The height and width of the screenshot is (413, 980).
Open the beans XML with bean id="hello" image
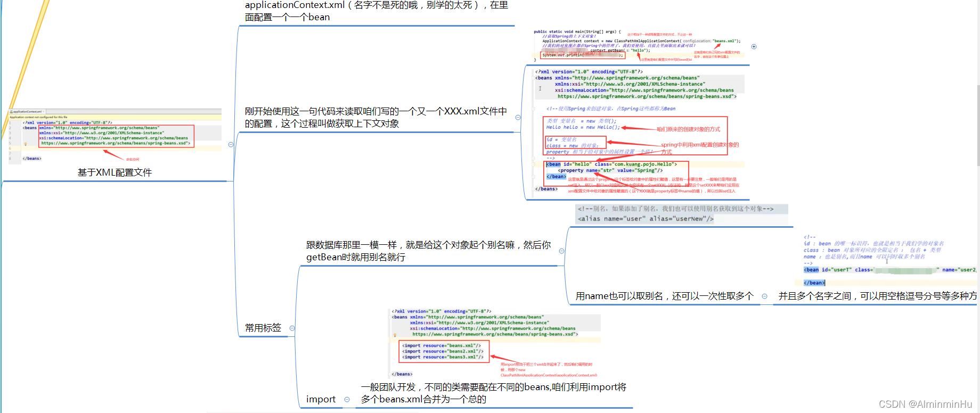tap(638, 132)
